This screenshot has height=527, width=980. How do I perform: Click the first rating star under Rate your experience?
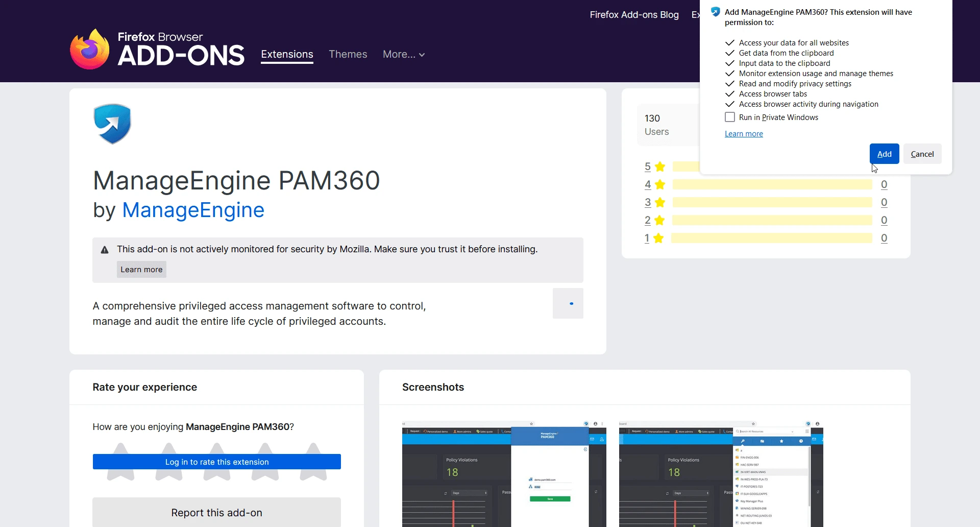click(x=121, y=462)
